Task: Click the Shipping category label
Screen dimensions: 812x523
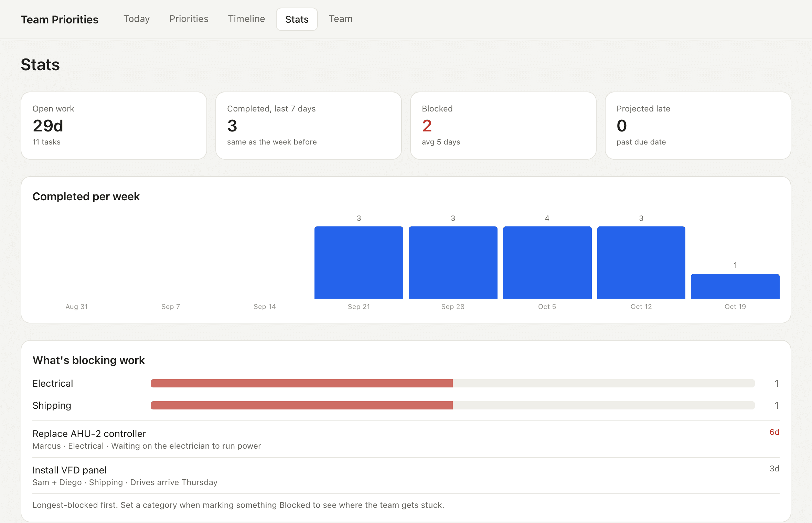Action: coord(52,406)
